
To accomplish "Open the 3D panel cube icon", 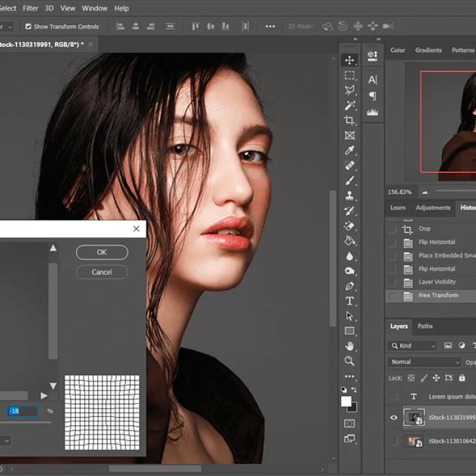I will point(372,56).
